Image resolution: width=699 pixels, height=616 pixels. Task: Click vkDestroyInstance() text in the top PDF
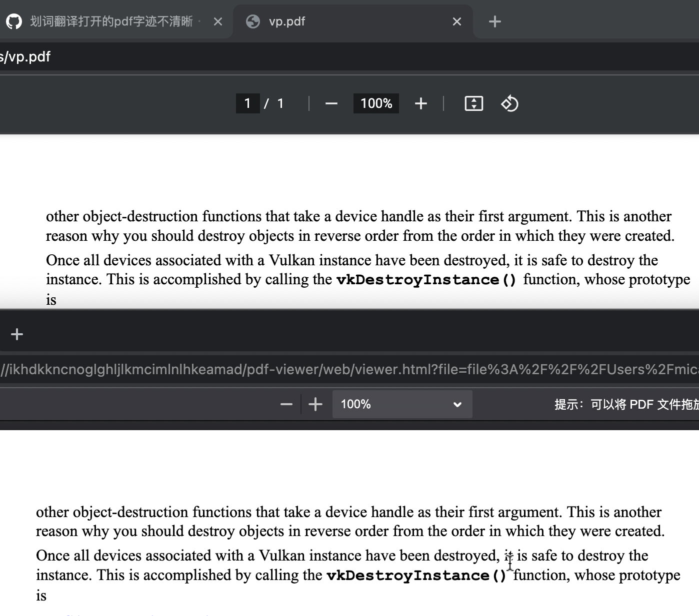426,280
